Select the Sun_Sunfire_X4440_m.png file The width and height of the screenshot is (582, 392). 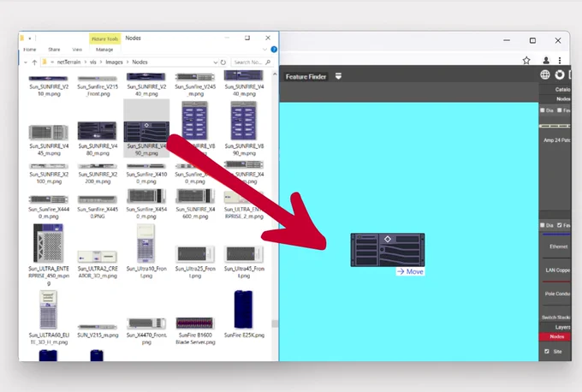[x=49, y=207]
